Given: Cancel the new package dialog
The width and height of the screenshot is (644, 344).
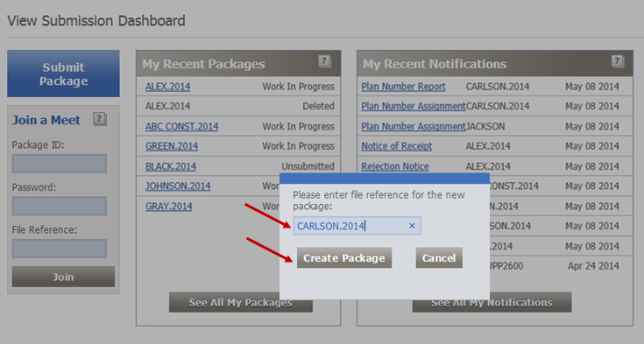Looking at the screenshot, I should (439, 258).
